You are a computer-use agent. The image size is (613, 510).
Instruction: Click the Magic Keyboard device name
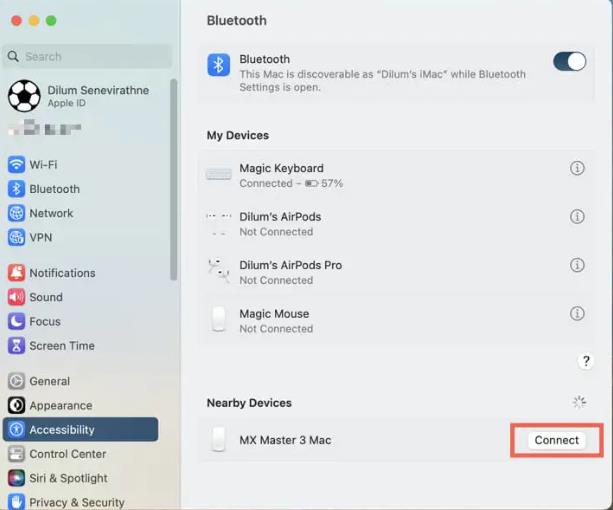coord(281,168)
